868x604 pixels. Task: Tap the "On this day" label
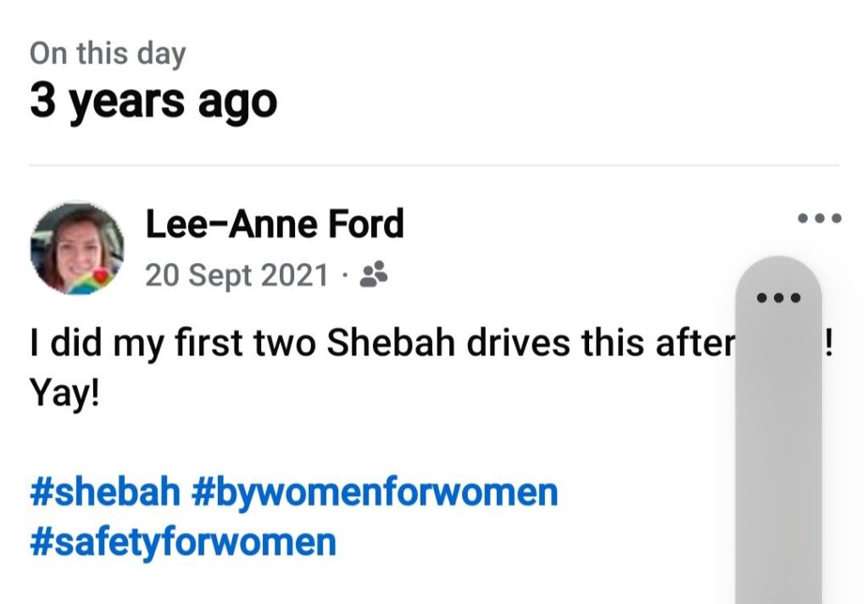coord(108,53)
